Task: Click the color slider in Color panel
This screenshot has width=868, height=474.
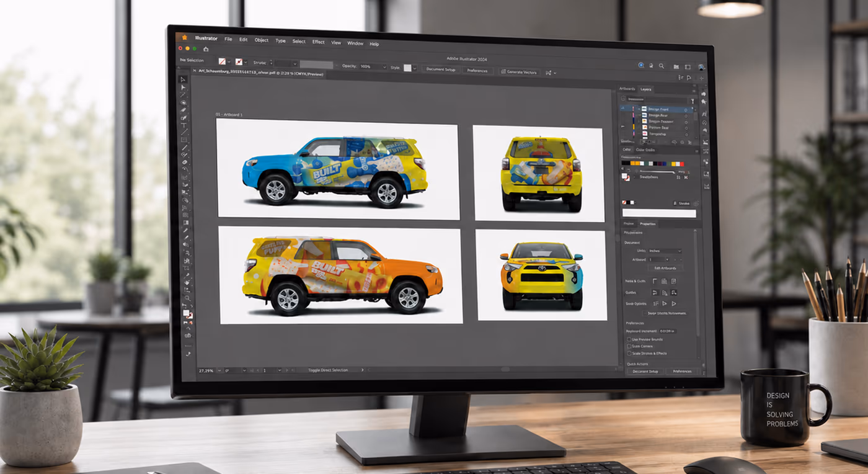Action: coord(657,171)
